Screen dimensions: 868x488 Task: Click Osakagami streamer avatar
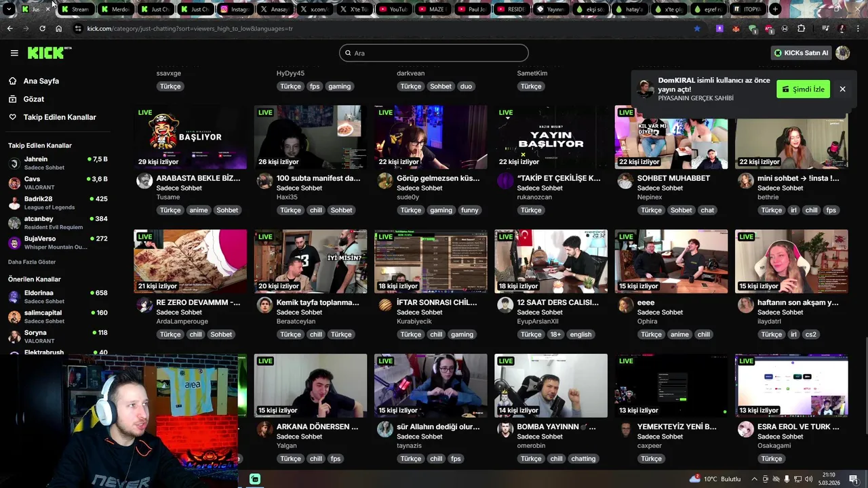746,429
